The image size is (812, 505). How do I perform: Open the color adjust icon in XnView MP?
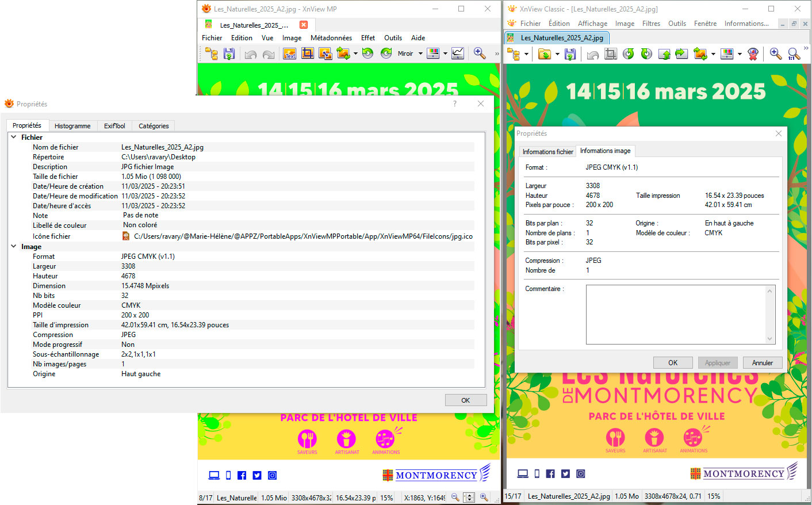(434, 53)
